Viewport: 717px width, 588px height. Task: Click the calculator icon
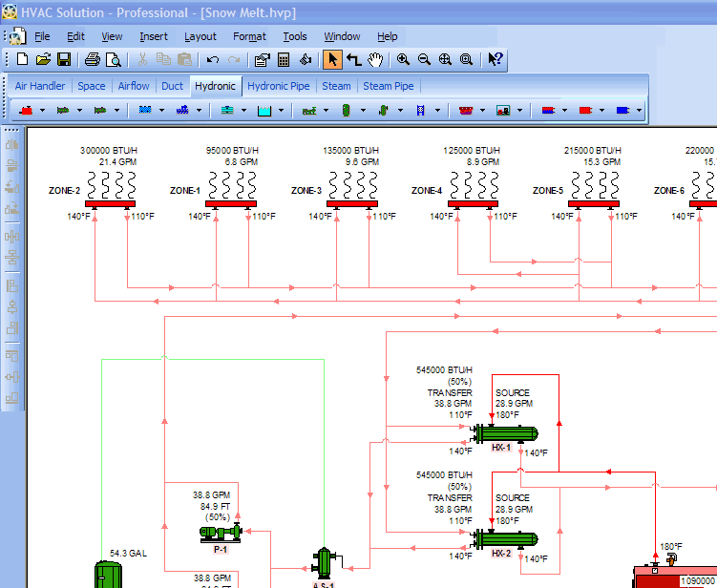(284, 59)
